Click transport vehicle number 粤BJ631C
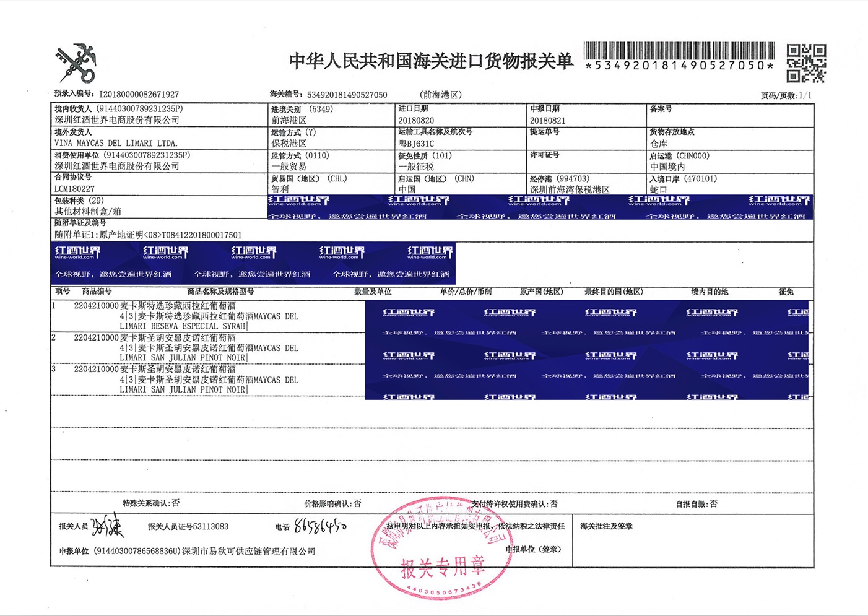 pyautogui.click(x=416, y=143)
